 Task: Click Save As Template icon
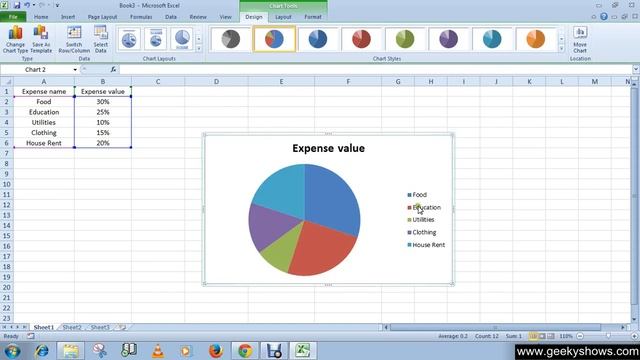(x=41, y=39)
